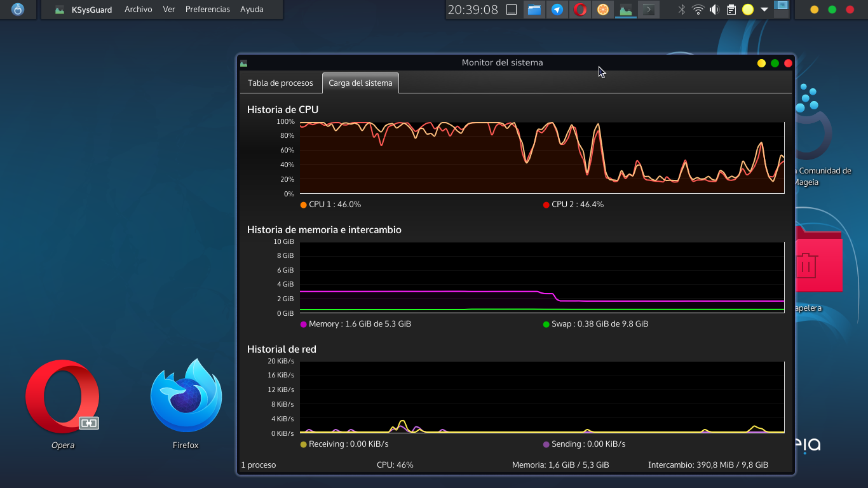Switch to Opera in the taskbar
Screen dimensions: 868x488
580,10
